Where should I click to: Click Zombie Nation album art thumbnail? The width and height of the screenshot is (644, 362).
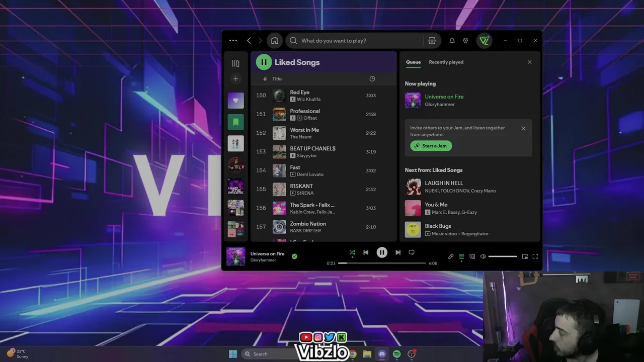point(279,227)
